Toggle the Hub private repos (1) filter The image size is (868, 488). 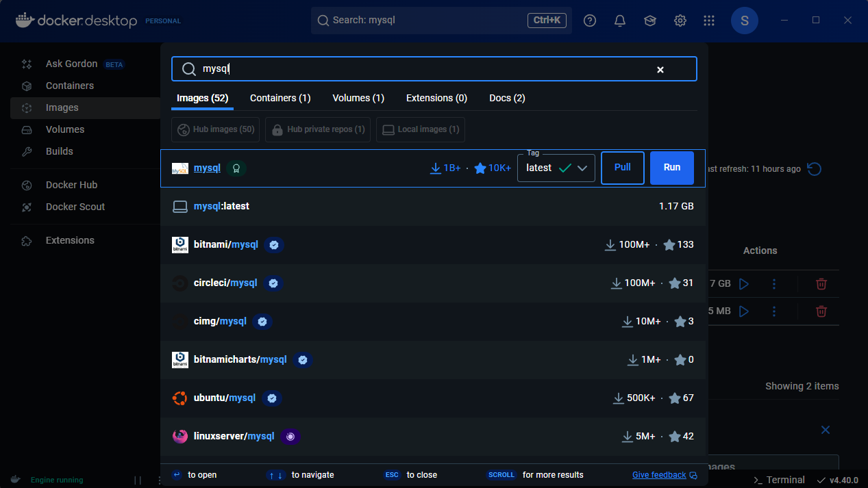click(319, 129)
